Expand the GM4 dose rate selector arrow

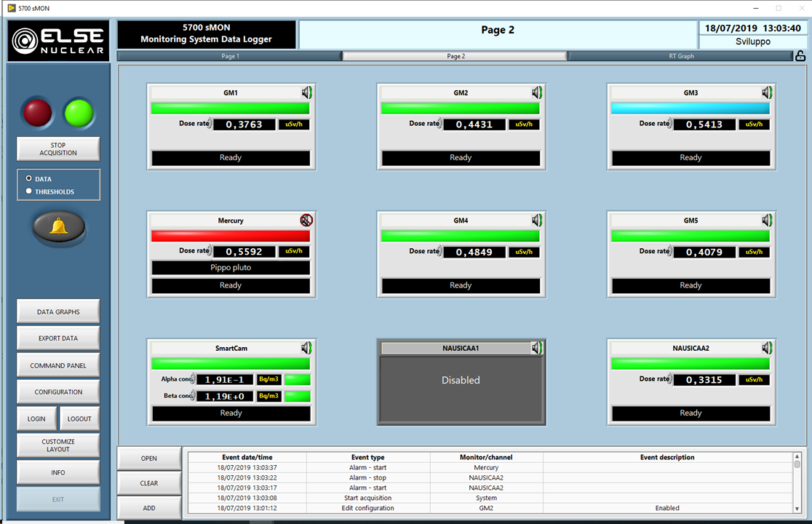tap(441, 252)
